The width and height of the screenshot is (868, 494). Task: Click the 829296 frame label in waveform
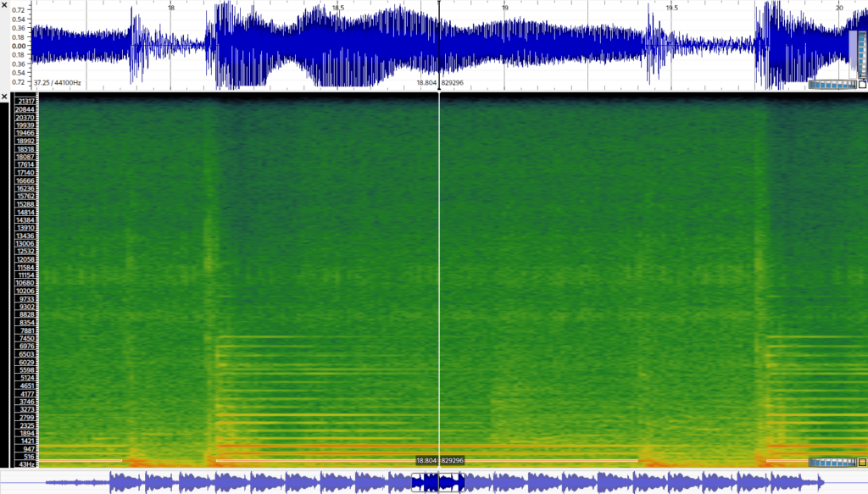(x=453, y=83)
